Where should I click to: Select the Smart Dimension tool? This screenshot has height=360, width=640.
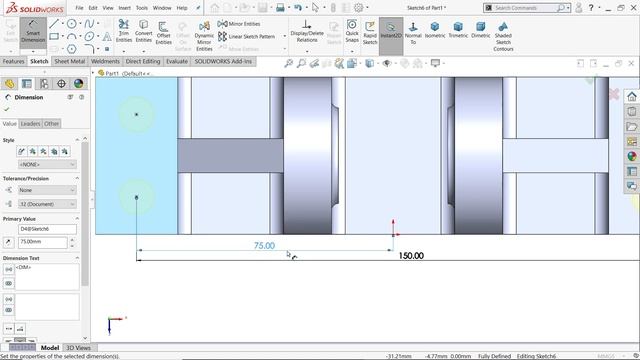33,31
